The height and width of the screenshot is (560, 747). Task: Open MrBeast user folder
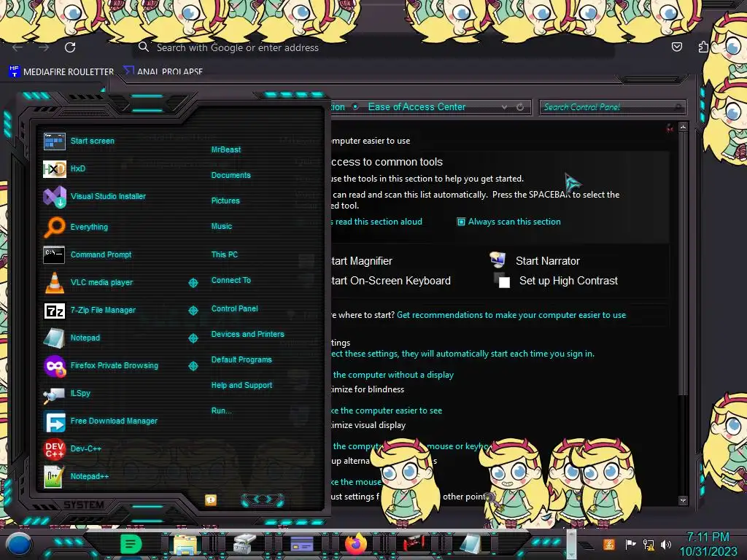226,149
